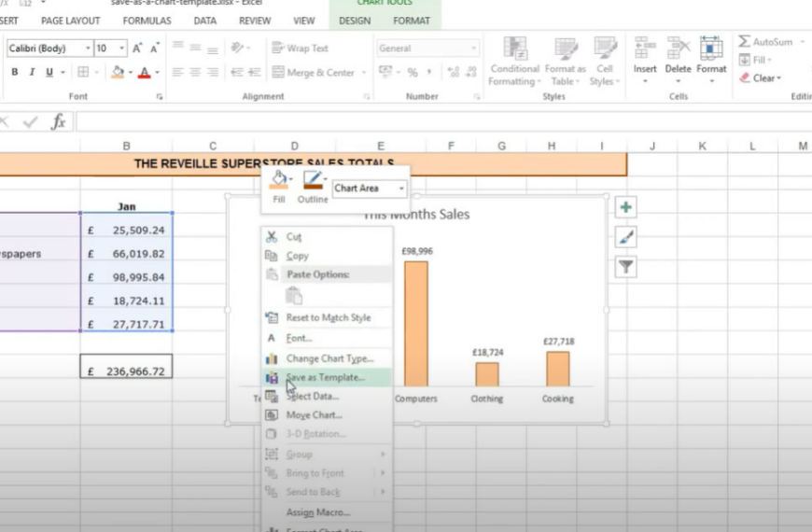Screen dimensions: 812x532
Task: Choose Save as Template in context menu
Action: tap(328, 378)
